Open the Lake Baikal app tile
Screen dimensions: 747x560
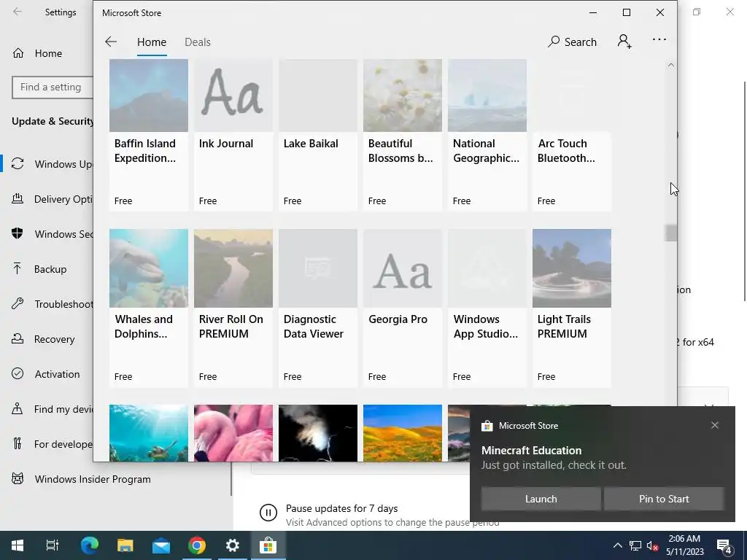318,135
